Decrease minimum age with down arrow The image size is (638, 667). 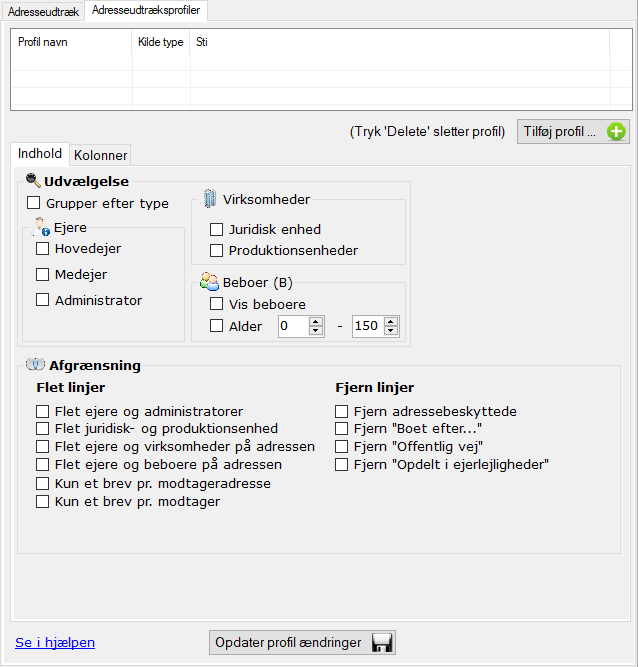[316, 331]
